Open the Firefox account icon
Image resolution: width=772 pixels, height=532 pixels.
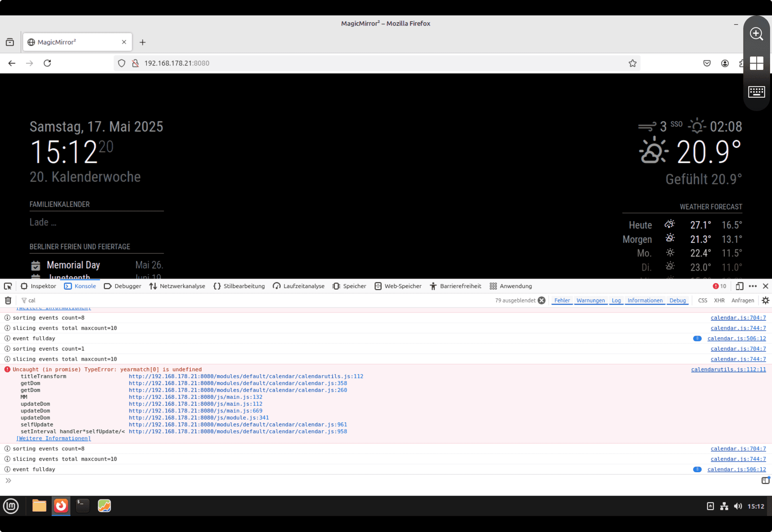pos(725,63)
